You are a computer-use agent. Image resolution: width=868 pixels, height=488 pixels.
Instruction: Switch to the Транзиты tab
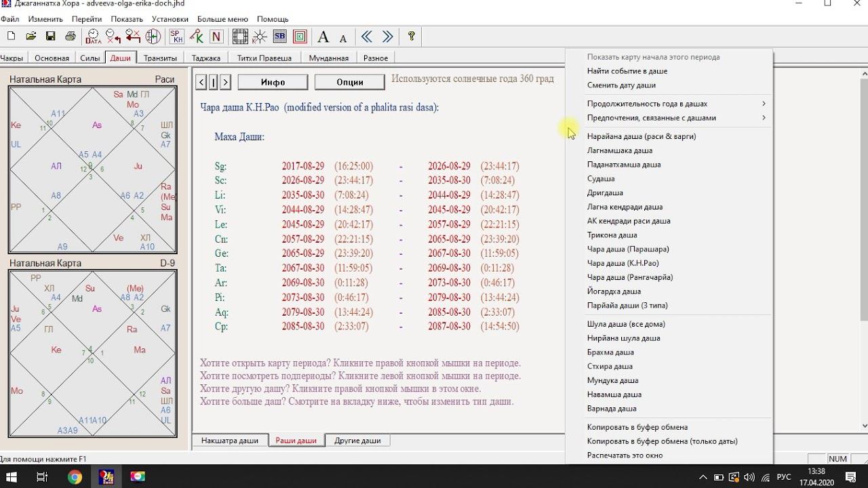[x=160, y=58]
